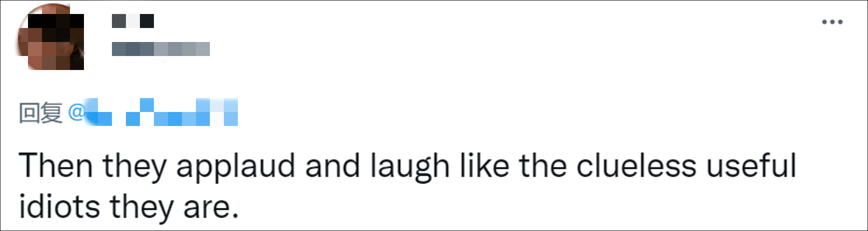Click the word "useful" in the tweet

pos(751,166)
